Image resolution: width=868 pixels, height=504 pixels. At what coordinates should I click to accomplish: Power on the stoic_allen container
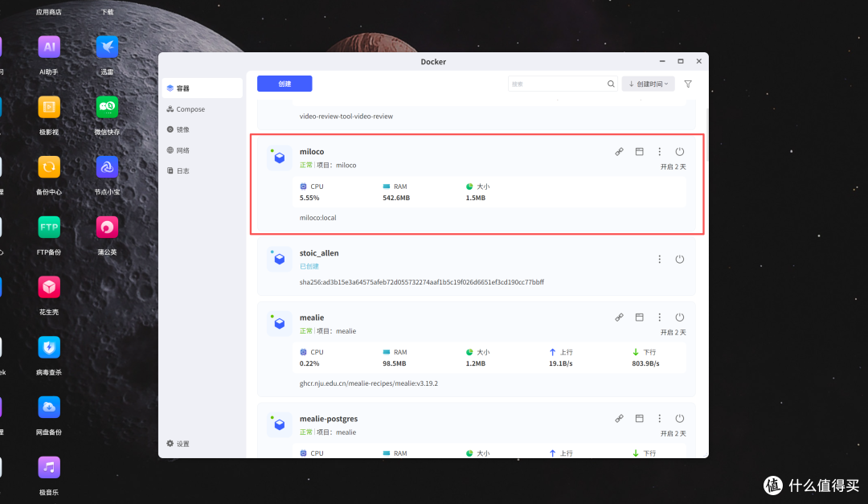click(x=680, y=259)
